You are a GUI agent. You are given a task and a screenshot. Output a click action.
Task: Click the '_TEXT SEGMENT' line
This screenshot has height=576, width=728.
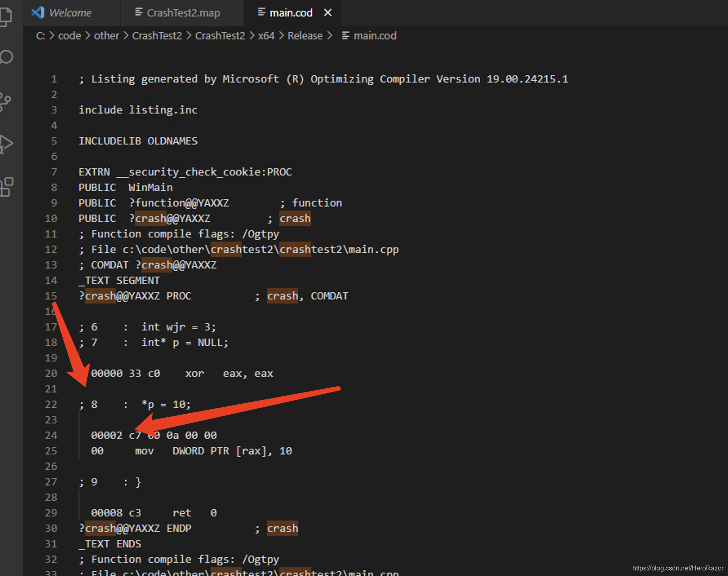(x=119, y=281)
